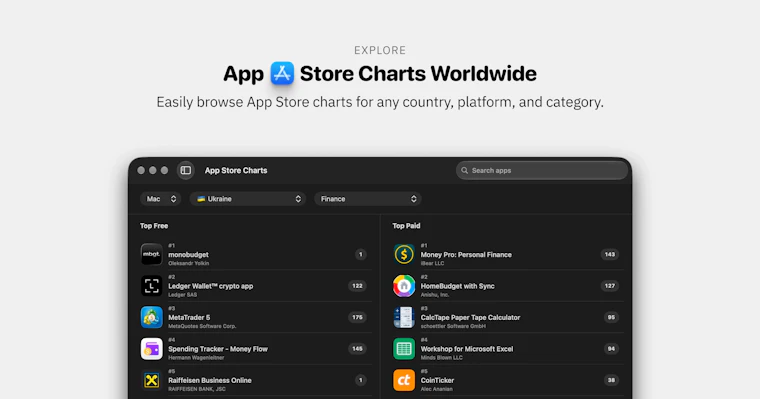Click the 145 badge on Spending Tracker

357,349
